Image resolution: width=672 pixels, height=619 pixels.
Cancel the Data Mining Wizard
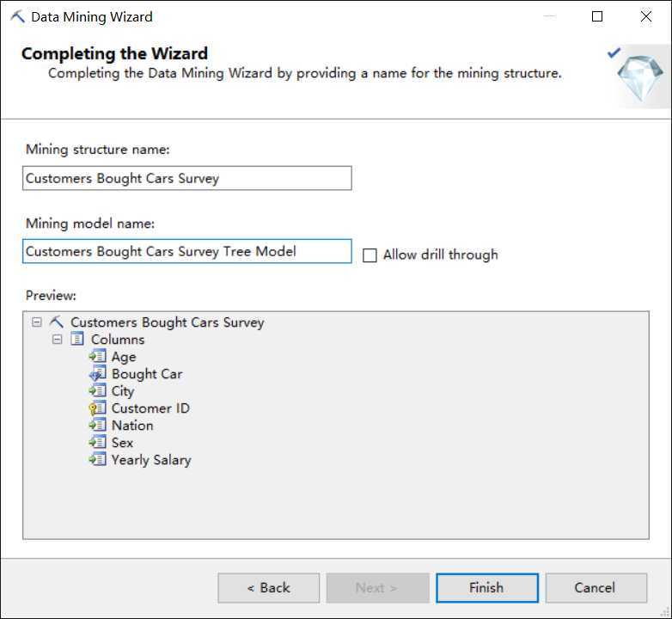pyautogui.click(x=595, y=588)
